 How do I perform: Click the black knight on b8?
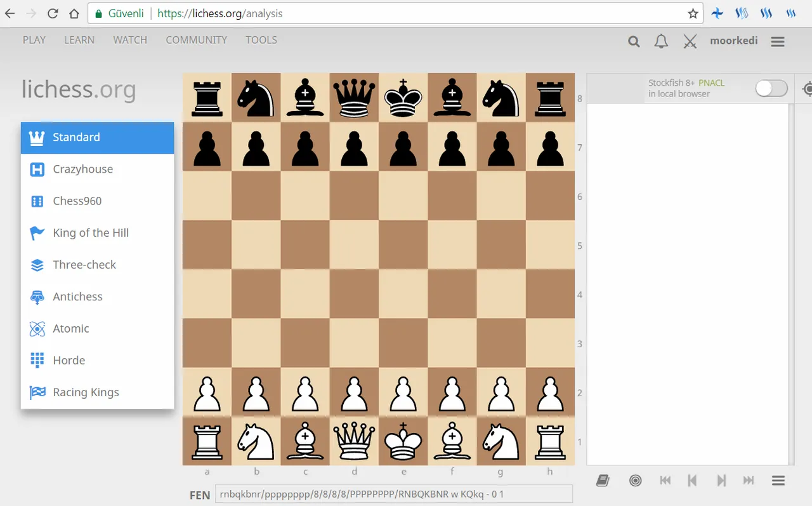(256, 98)
